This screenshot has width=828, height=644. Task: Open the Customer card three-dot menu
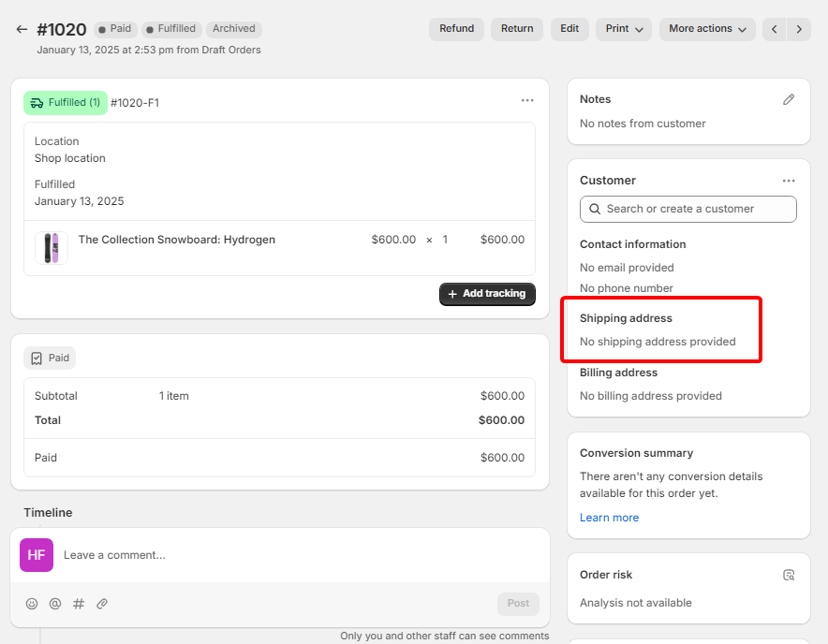coord(789,181)
